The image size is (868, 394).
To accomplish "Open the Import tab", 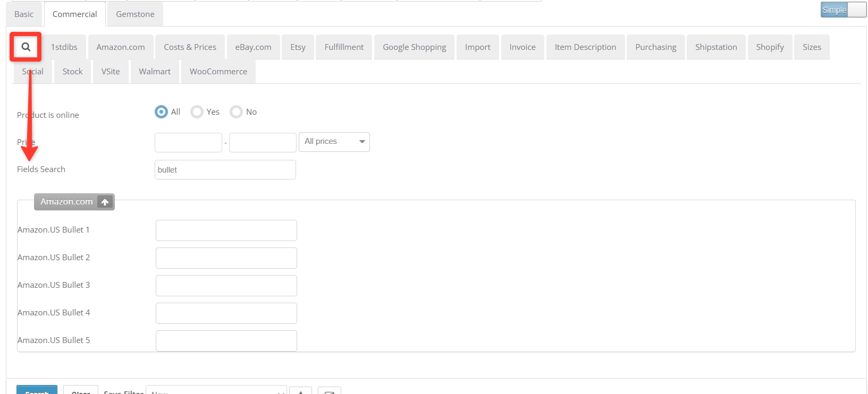I will pos(478,47).
